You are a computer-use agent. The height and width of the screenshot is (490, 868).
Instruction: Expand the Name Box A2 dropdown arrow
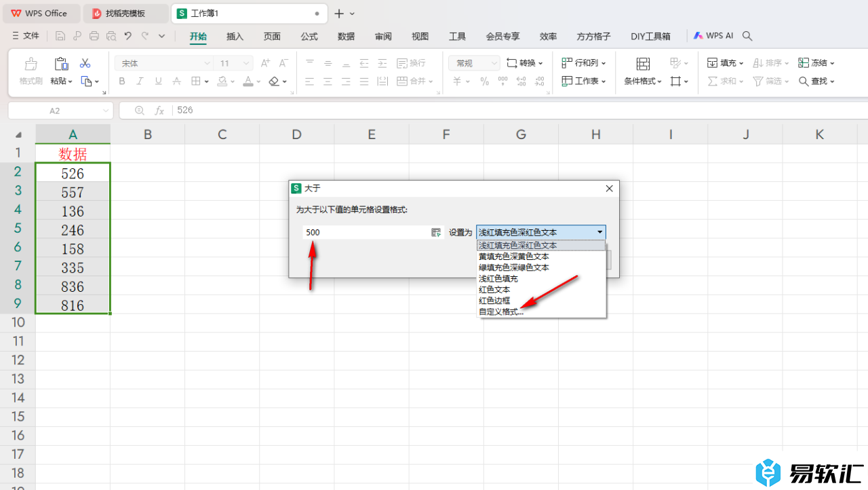[106, 110]
